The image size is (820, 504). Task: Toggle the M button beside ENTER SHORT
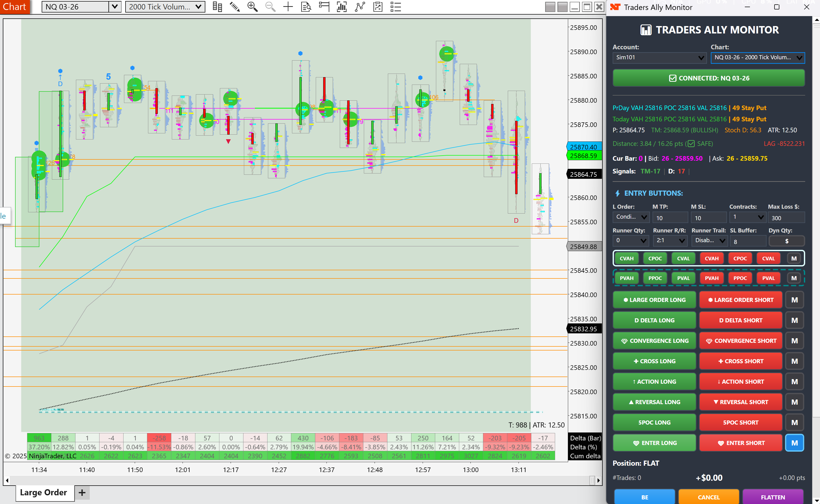[794, 443]
